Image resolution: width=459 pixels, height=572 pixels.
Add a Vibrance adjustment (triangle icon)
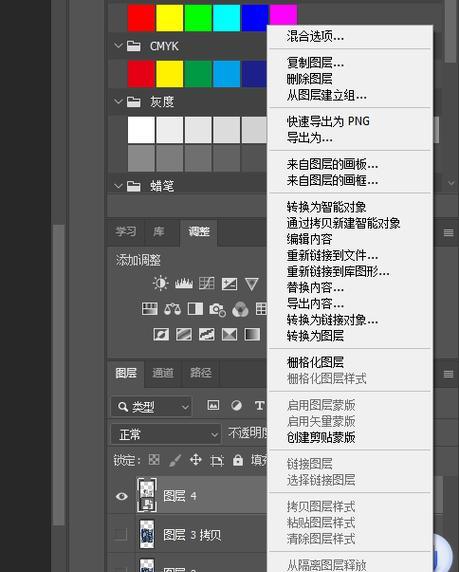point(252,284)
